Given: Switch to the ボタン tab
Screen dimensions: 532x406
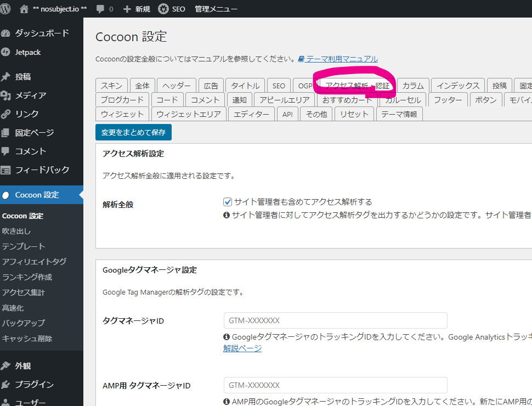Looking at the screenshot, I should 486,99.
